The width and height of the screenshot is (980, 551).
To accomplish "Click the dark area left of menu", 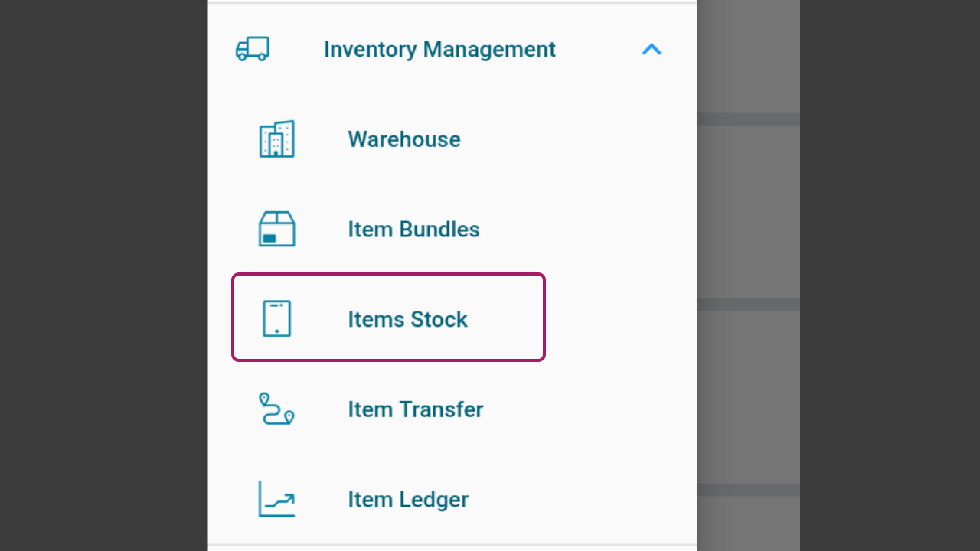I will pos(103,275).
